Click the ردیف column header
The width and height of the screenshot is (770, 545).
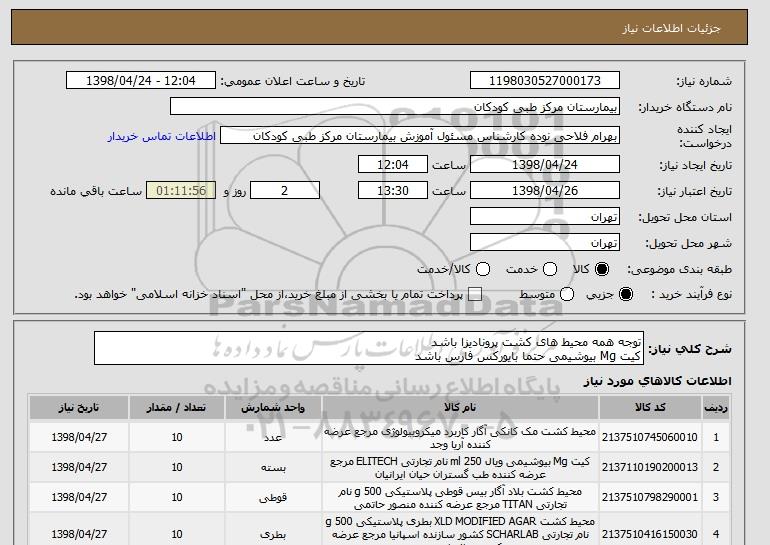pos(716,408)
